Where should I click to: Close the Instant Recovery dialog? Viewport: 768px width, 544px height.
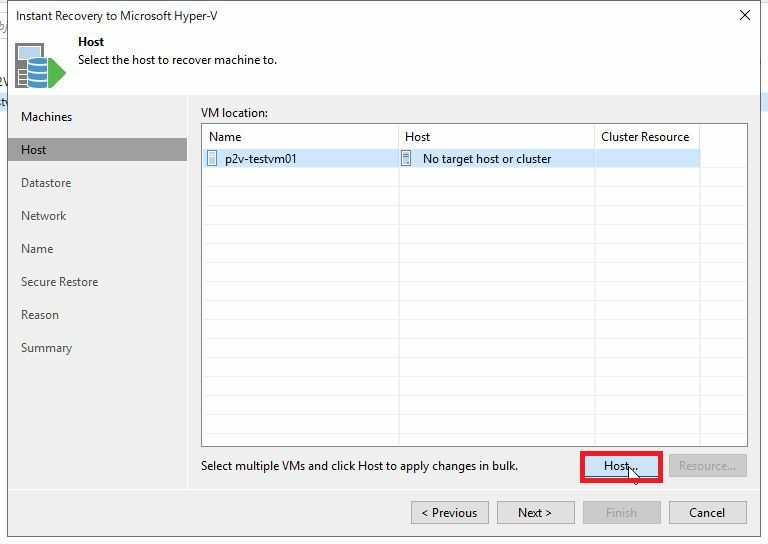tap(744, 15)
